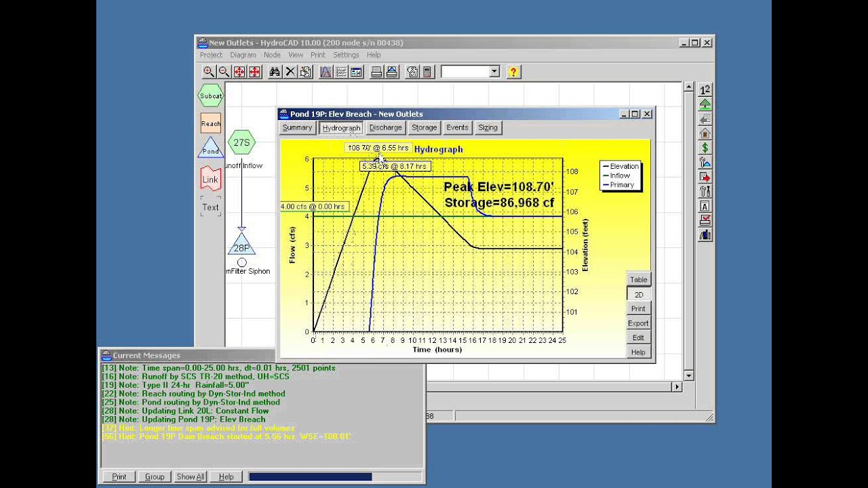Click the calculator toolbar icon
This screenshot has width=868, height=488.
click(427, 72)
